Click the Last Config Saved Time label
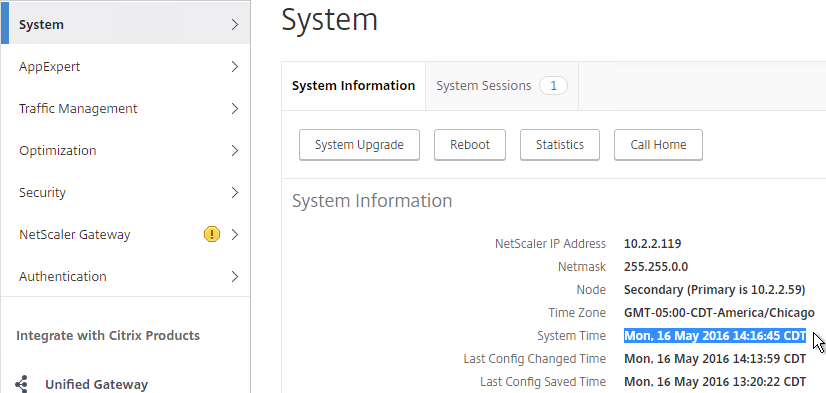Image resolution: width=826 pixels, height=393 pixels. click(543, 381)
